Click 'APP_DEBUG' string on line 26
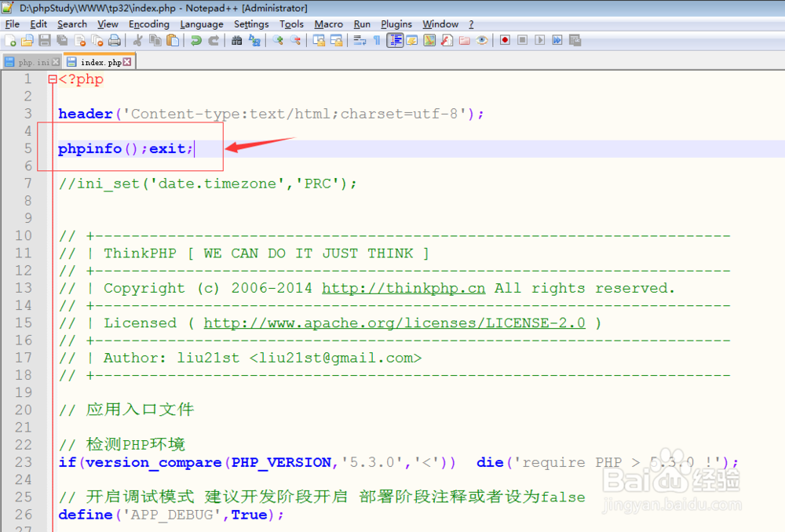 172,516
